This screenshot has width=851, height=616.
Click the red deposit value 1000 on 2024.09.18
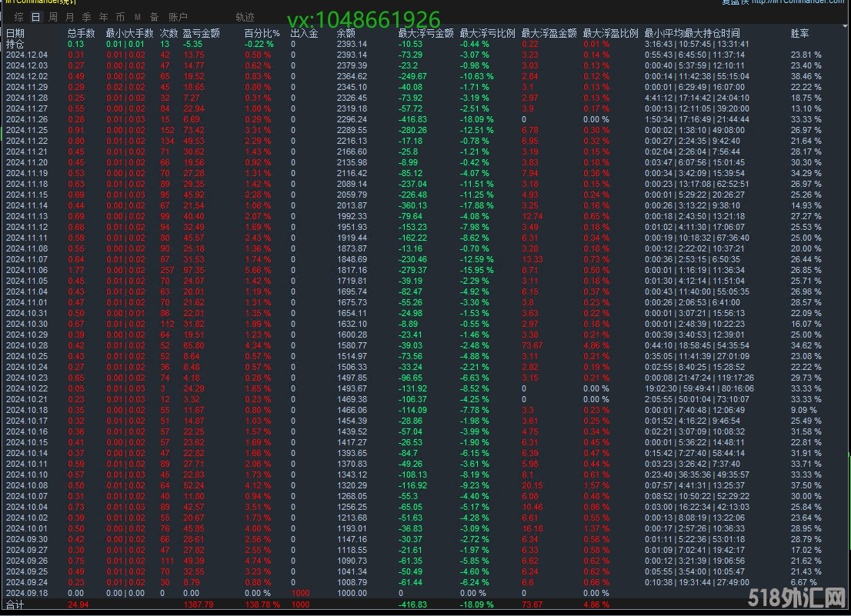tap(300, 593)
